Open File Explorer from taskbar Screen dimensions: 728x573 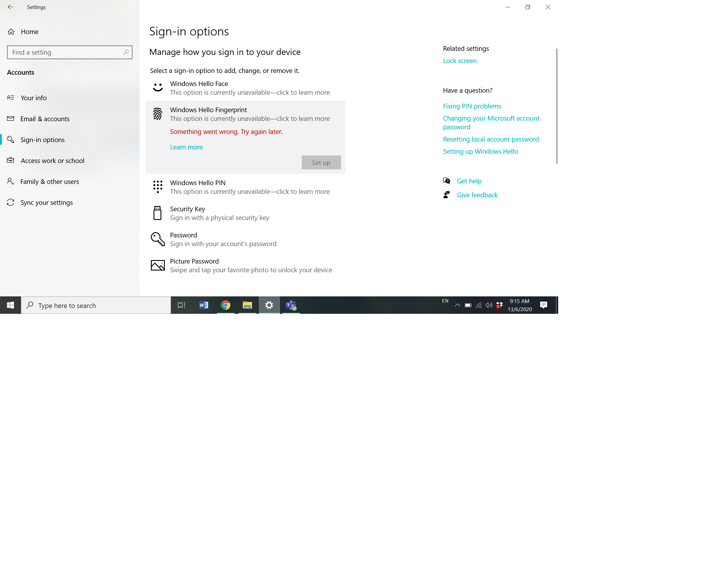(x=247, y=305)
